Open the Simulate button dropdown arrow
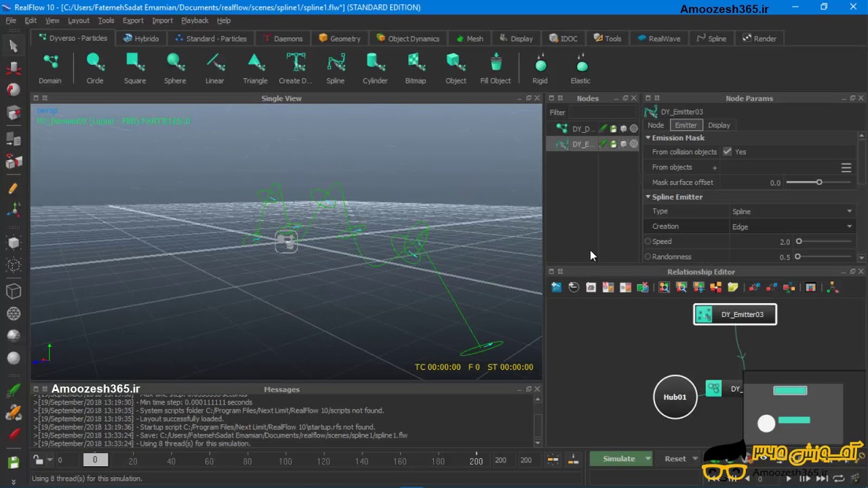 (648, 459)
